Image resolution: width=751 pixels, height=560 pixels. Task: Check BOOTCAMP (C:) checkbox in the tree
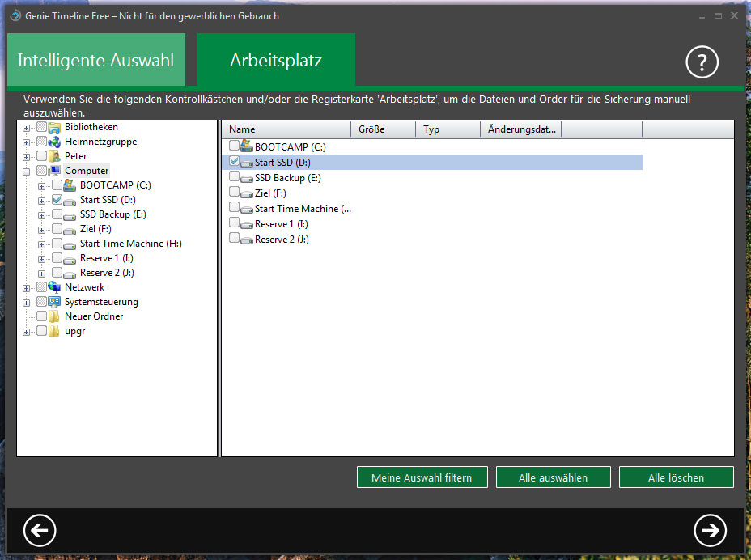tap(57, 185)
